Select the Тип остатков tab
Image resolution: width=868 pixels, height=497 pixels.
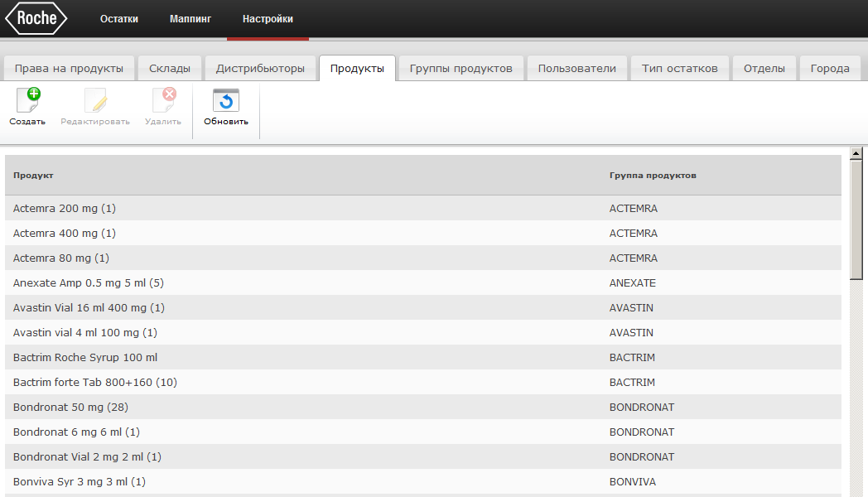click(679, 69)
